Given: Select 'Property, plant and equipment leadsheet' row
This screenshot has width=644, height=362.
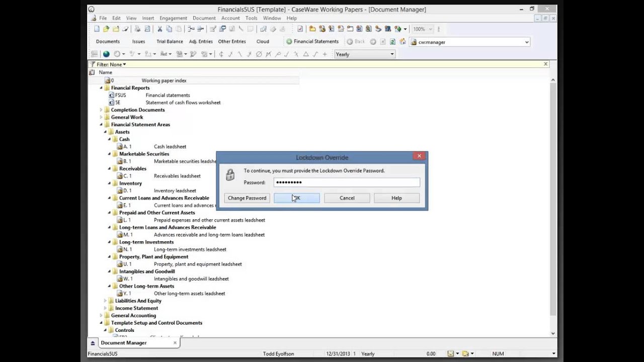Looking at the screenshot, I should (198, 264).
